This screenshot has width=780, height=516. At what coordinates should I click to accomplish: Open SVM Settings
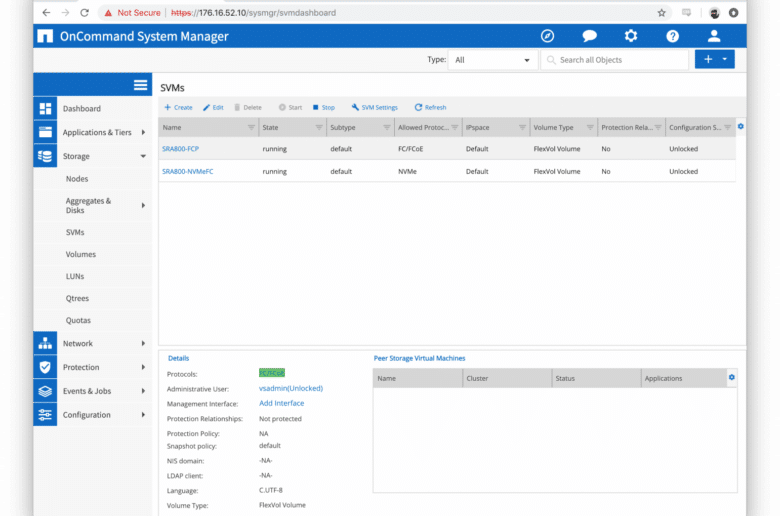(x=375, y=107)
